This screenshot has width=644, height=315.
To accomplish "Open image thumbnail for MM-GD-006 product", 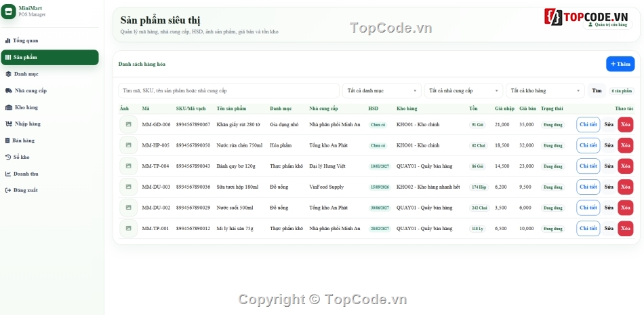I will coord(129,124).
